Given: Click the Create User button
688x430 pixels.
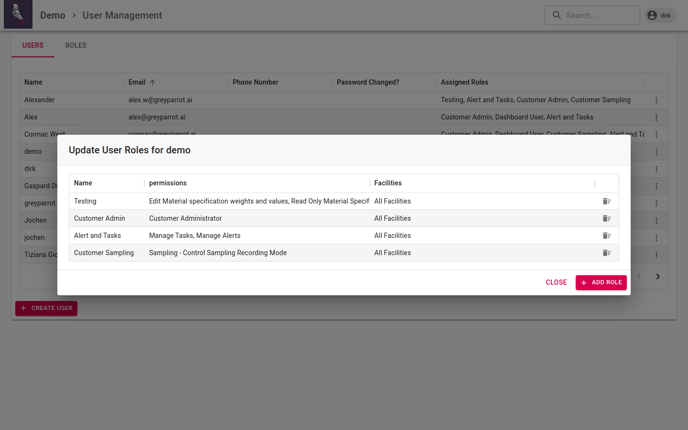Looking at the screenshot, I should click(46, 308).
